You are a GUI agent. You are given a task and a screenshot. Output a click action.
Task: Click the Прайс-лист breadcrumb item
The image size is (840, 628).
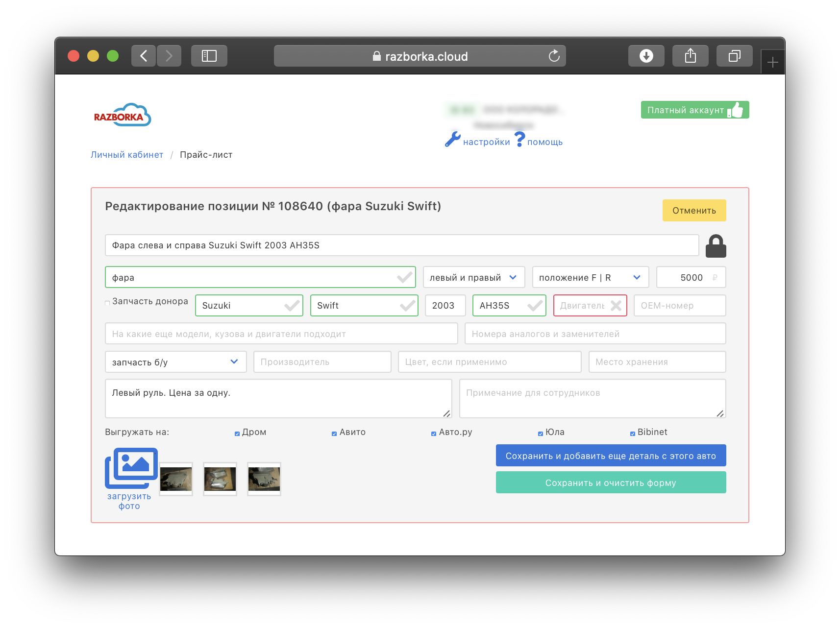tap(206, 155)
